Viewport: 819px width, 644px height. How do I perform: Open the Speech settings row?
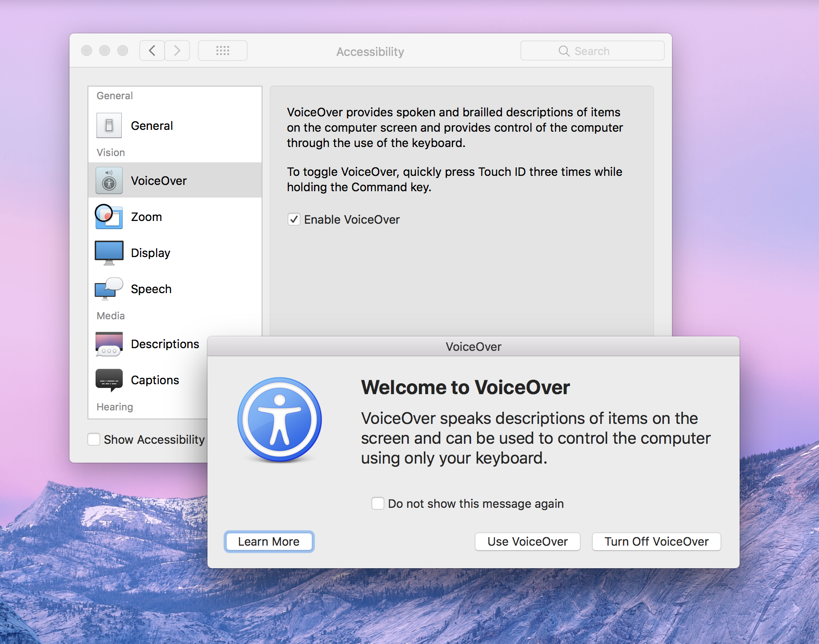(175, 289)
